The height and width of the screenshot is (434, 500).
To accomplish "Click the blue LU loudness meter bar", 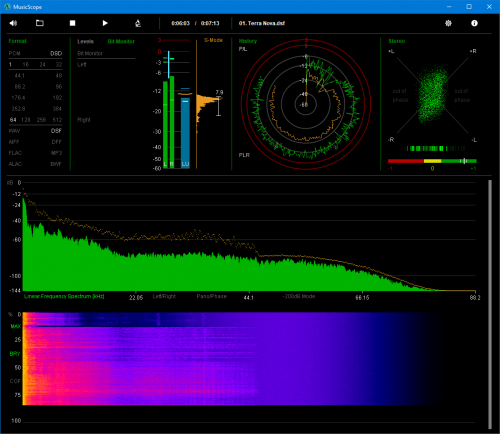I will pyautogui.click(x=185, y=133).
